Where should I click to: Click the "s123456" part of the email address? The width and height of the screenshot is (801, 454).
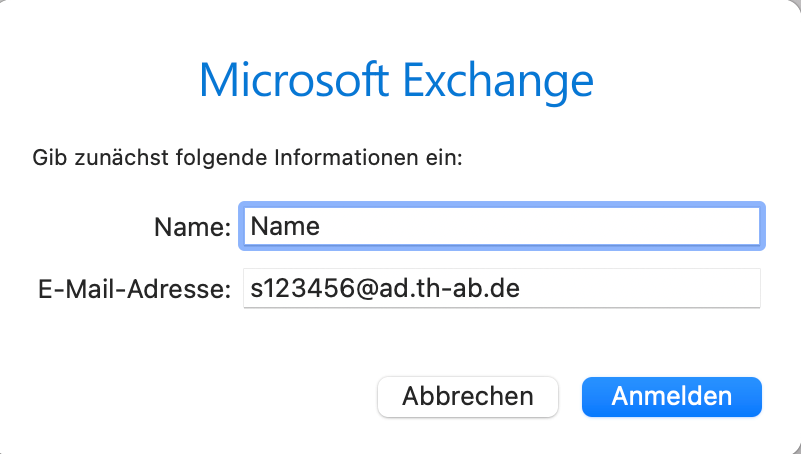coord(302,289)
